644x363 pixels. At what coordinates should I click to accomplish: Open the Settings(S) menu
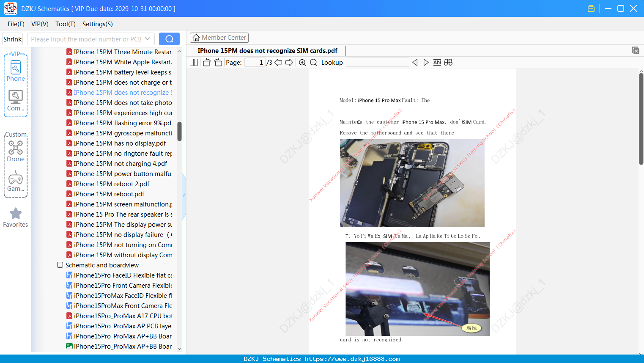pyautogui.click(x=98, y=24)
